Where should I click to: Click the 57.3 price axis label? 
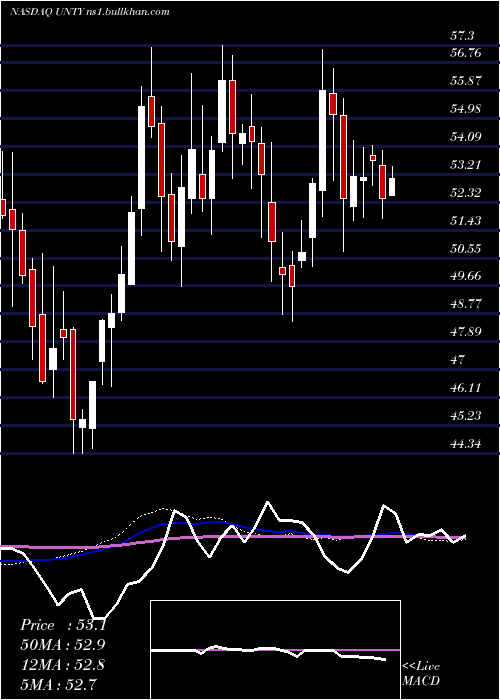click(463, 36)
